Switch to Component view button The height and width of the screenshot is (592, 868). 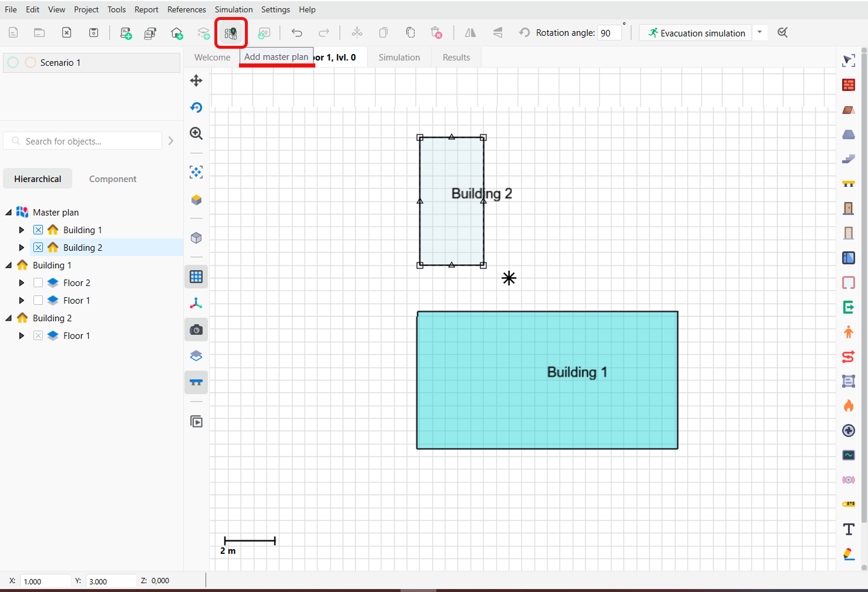point(112,179)
